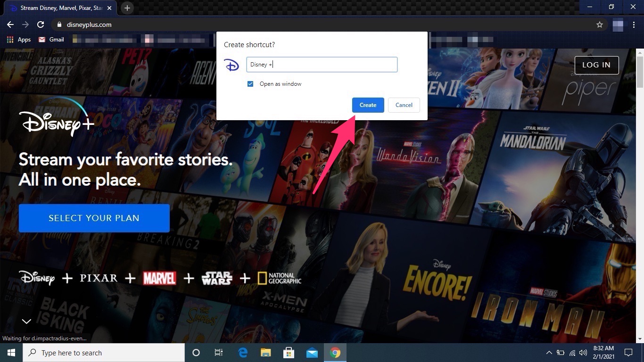The width and height of the screenshot is (644, 362).
Task: Uncheck the Open as window checkbox
Action: click(250, 84)
